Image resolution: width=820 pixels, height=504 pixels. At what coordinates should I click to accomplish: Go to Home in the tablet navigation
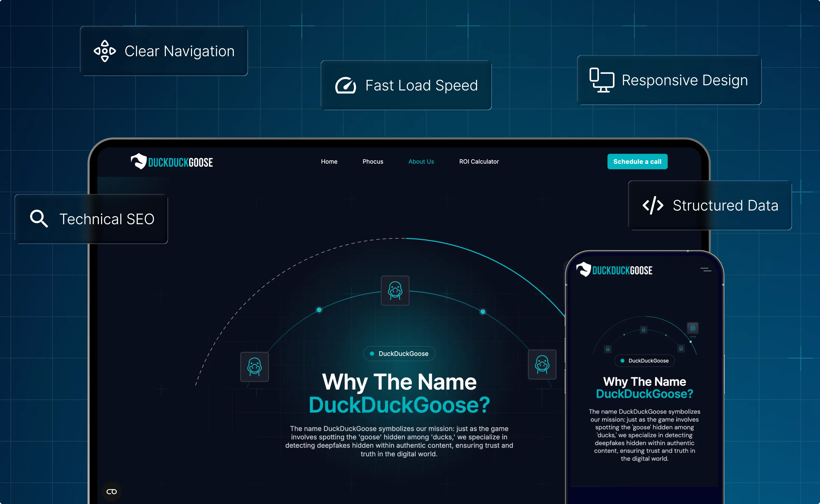click(329, 162)
